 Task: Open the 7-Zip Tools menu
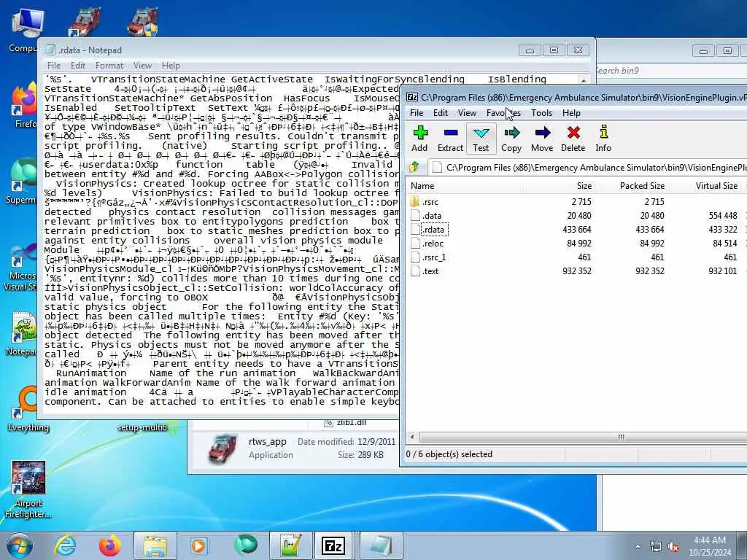coord(542,113)
